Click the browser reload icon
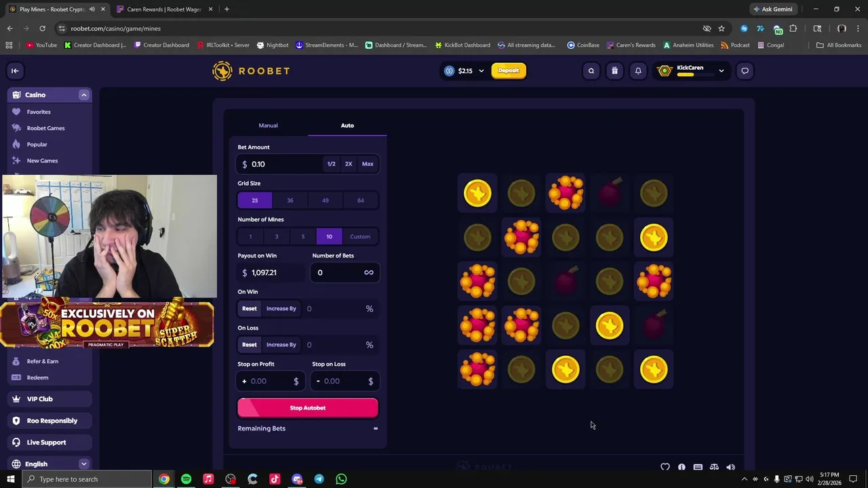The height and width of the screenshot is (488, 868). [42, 28]
